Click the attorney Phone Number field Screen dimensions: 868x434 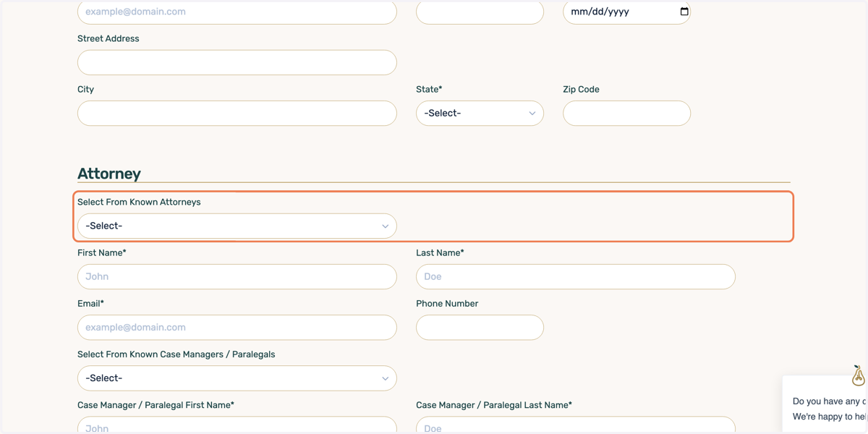[x=480, y=328]
